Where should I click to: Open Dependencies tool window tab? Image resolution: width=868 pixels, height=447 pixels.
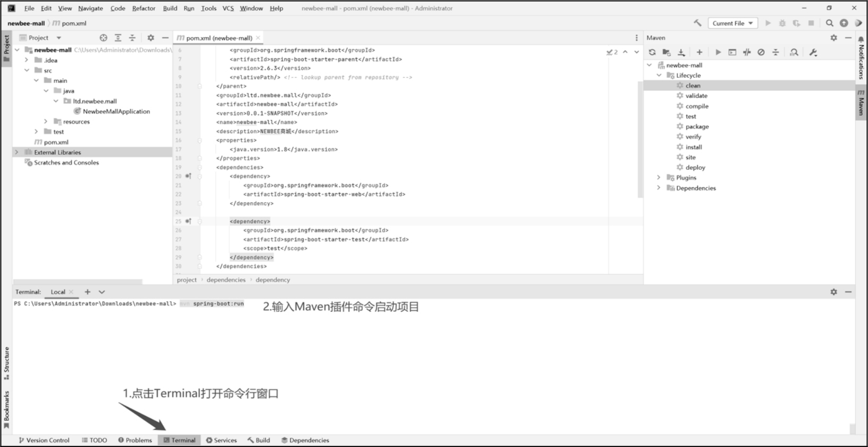[305, 440]
